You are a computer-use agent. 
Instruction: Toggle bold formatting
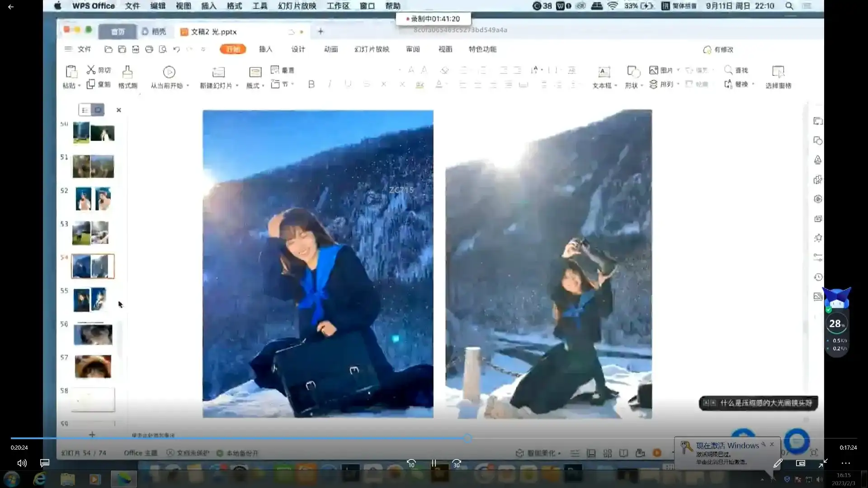click(x=311, y=84)
